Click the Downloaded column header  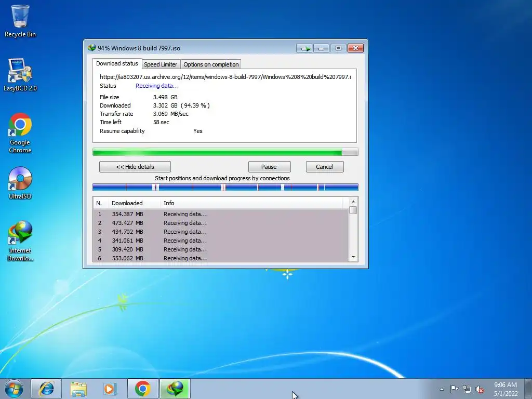[x=135, y=203]
